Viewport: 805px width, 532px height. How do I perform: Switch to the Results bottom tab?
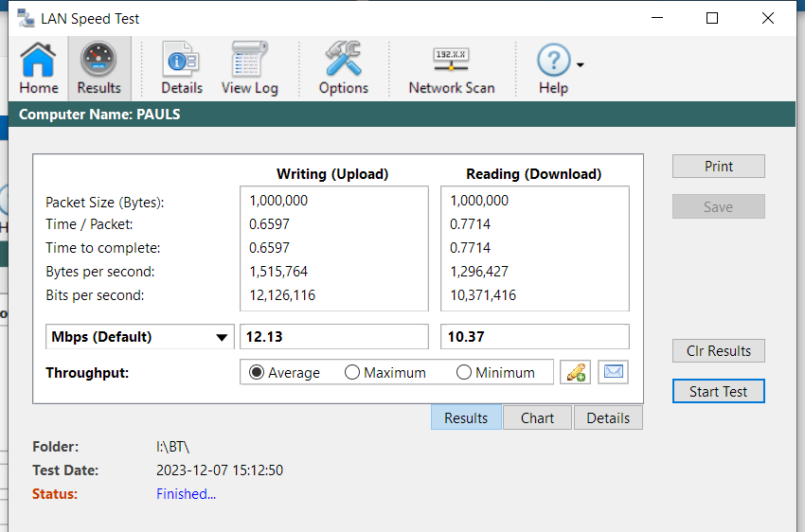pyautogui.click(x=466, y=418)
